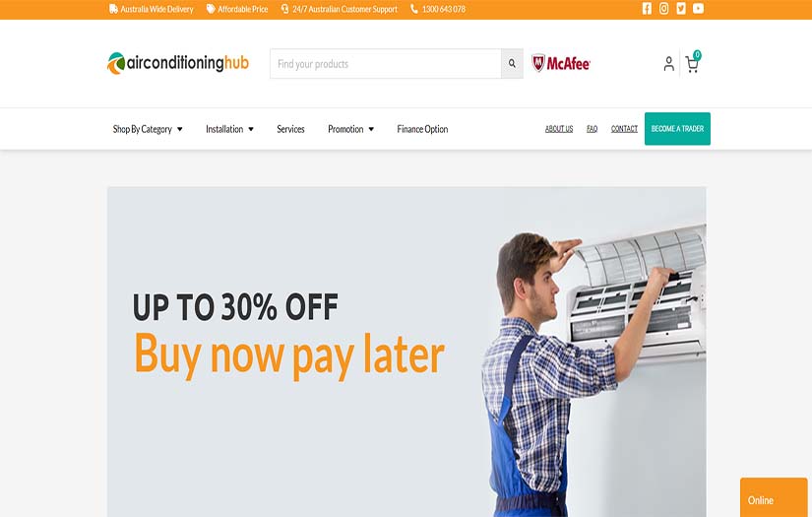Expand the Installation dropdown menu
Image resolution: width=812 pixels, height=517 pixels.
(229, 129)
